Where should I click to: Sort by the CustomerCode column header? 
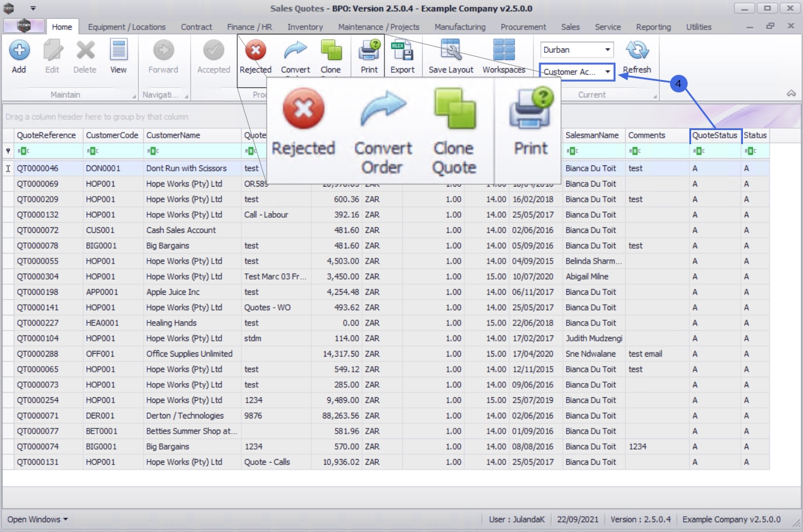[x=113, y=135]
